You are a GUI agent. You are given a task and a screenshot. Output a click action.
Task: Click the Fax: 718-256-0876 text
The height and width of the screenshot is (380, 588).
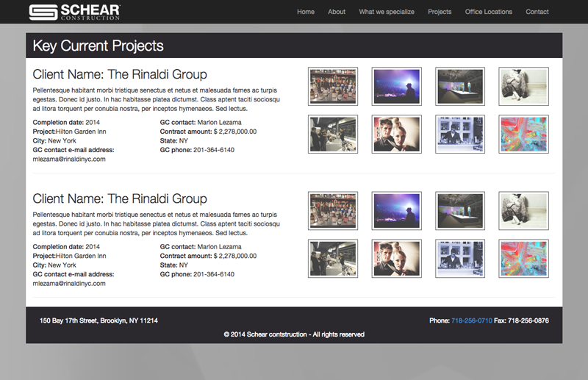tap(521, 320)
